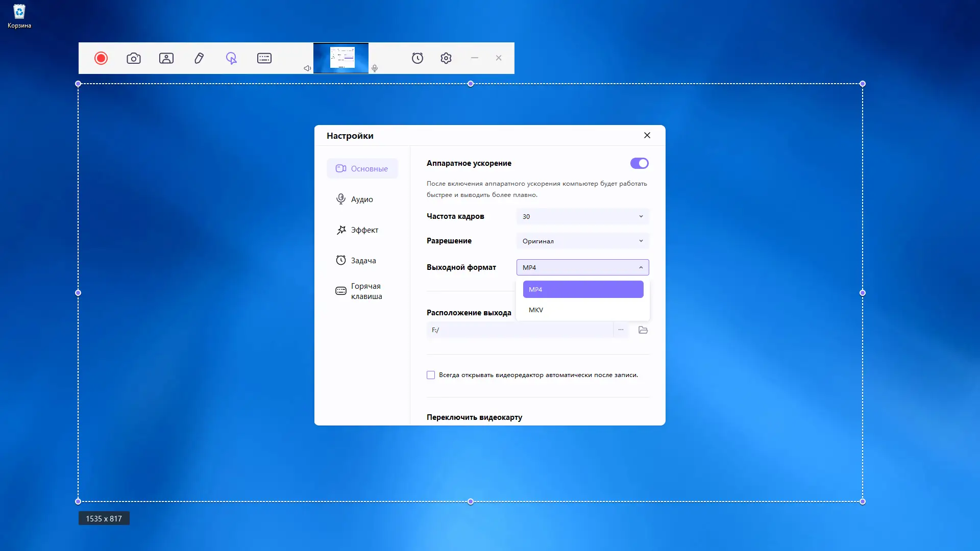Toggle the mouse click effect icon
The height and width of the screenshot is (551, 980).
pos(231,58)
